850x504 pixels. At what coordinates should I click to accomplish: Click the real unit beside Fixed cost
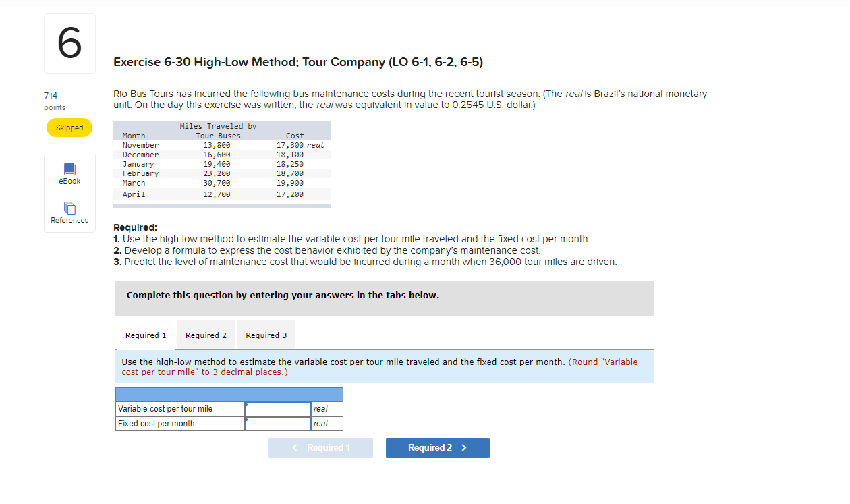tap(320, 424)
